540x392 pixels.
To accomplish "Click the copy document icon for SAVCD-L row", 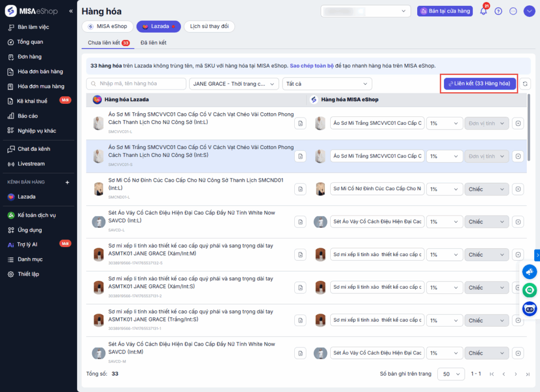I will pos(300,222).
